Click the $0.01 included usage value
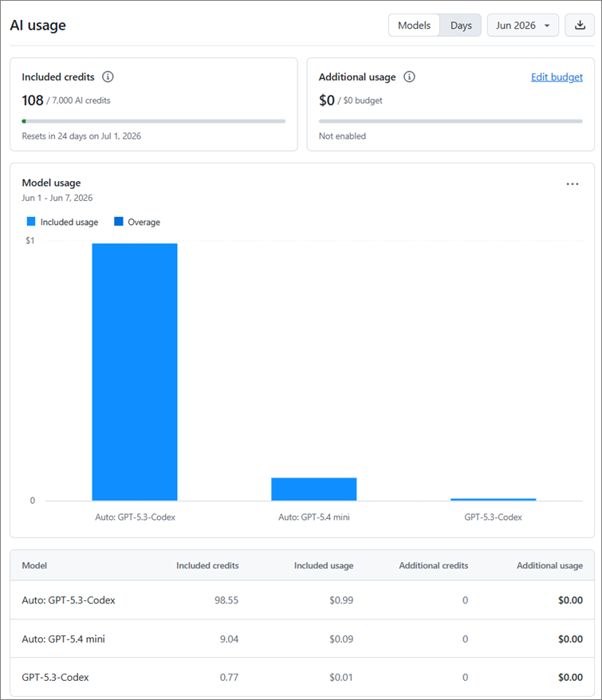Screen dimensions: 602x700 pyautogui.click(x=341, y=677)
